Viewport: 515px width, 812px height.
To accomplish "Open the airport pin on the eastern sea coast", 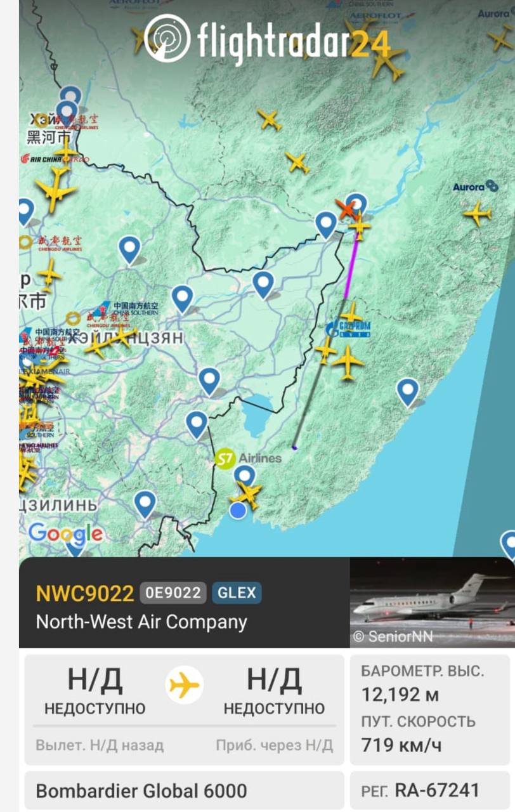I will point(407,392).
